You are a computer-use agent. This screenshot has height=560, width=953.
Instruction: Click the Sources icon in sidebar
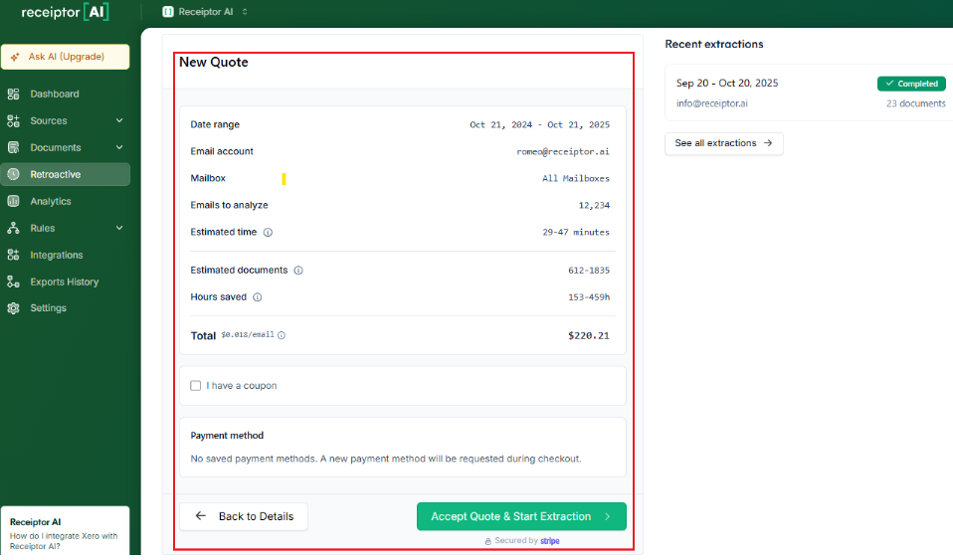pos(13,120)
